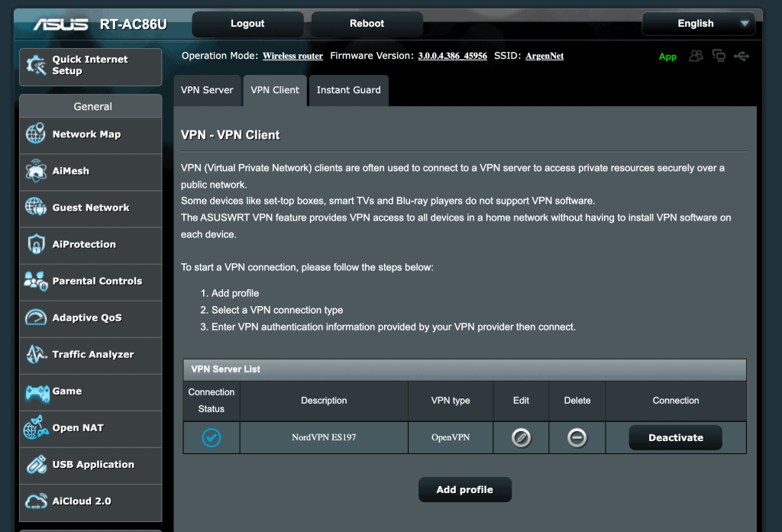Click the Parental Controls people icon

[x=36, y=281]
